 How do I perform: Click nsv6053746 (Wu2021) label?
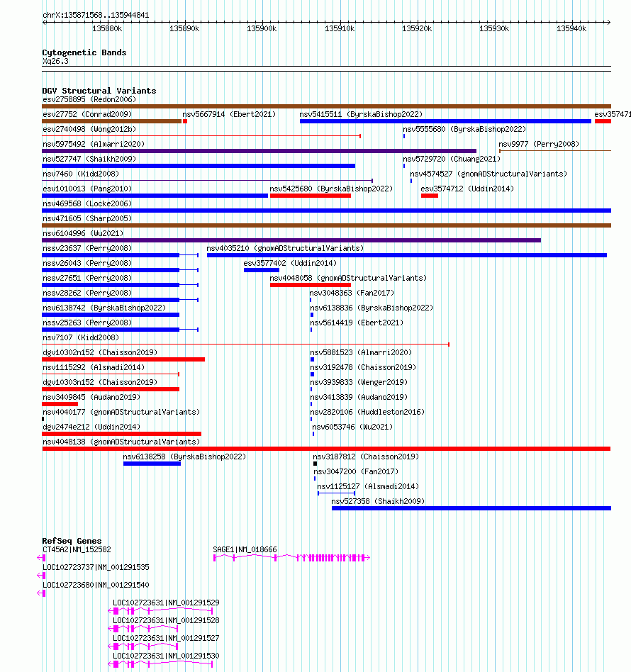pyautogui.click(x=352, y=427)
